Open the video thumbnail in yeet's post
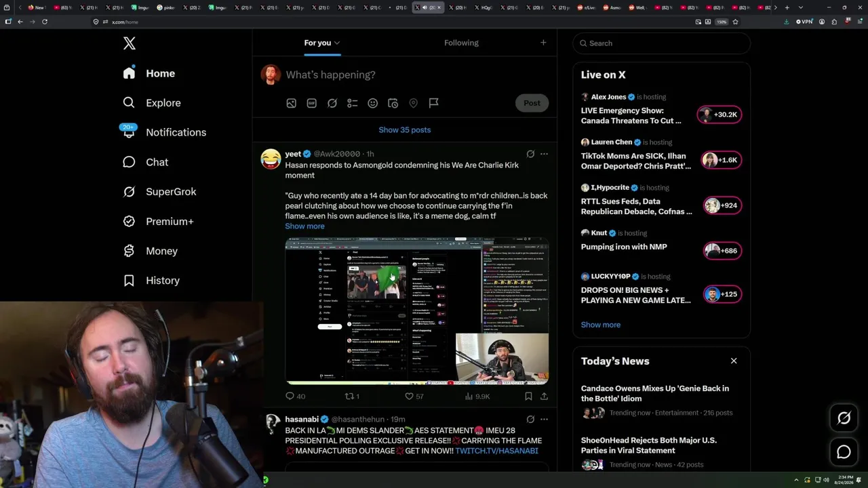 pyautogui.click(x=416, y=310)
